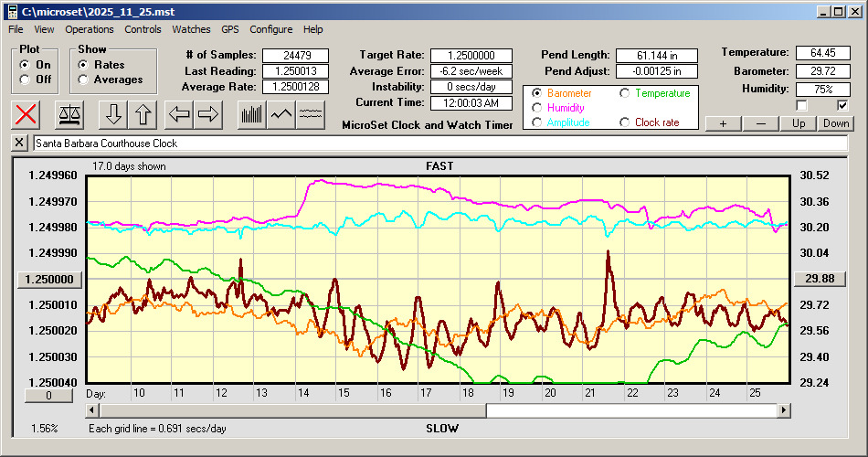The image size is (868, 457).
Task: Click the balance scale icon
Action: 69,114
